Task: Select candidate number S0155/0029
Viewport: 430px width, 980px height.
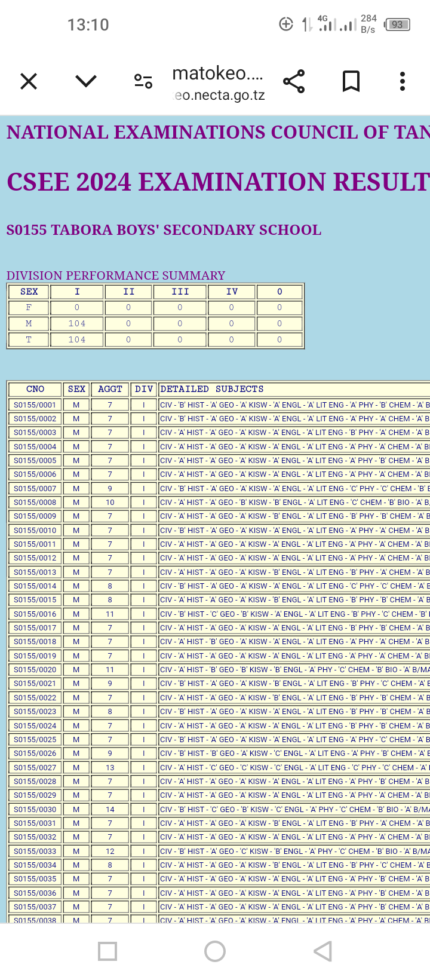Action: (x=35, y=795)
